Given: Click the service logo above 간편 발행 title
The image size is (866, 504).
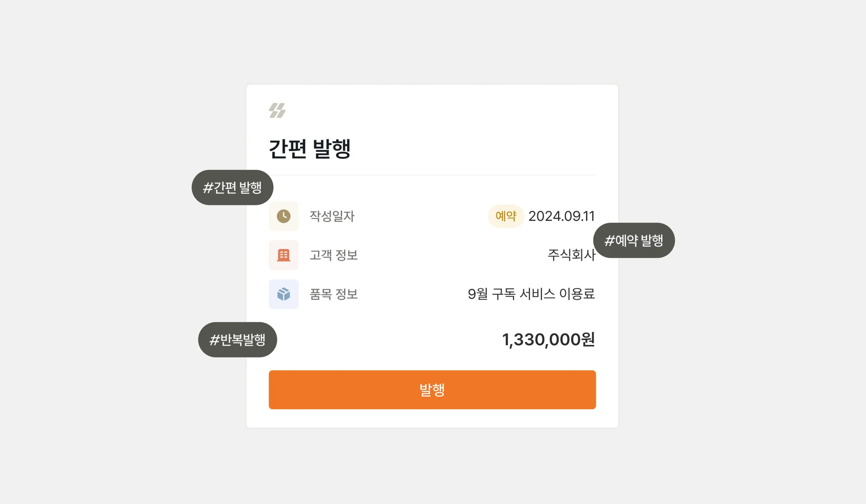Looking at the screenshot, I should click(x=277, y=110).
